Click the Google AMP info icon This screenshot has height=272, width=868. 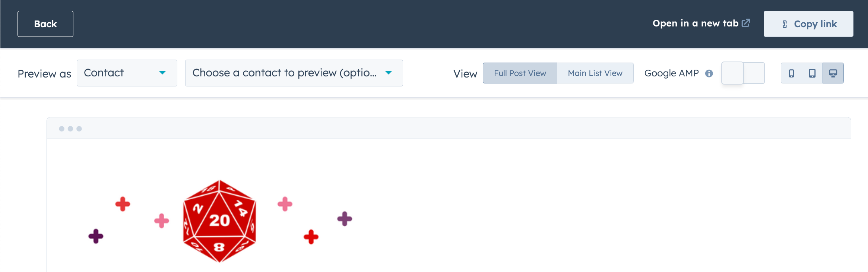[709, 73]
